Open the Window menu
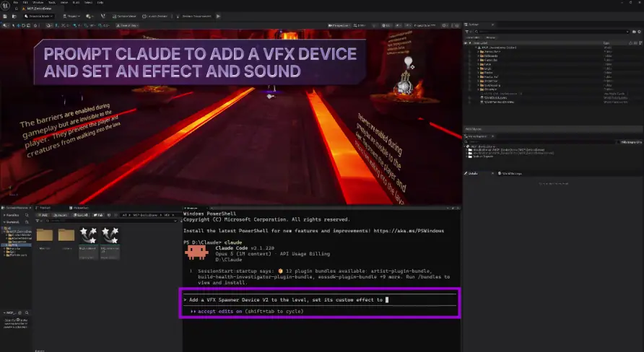The image size is (644, 352). tap(38, 2)
